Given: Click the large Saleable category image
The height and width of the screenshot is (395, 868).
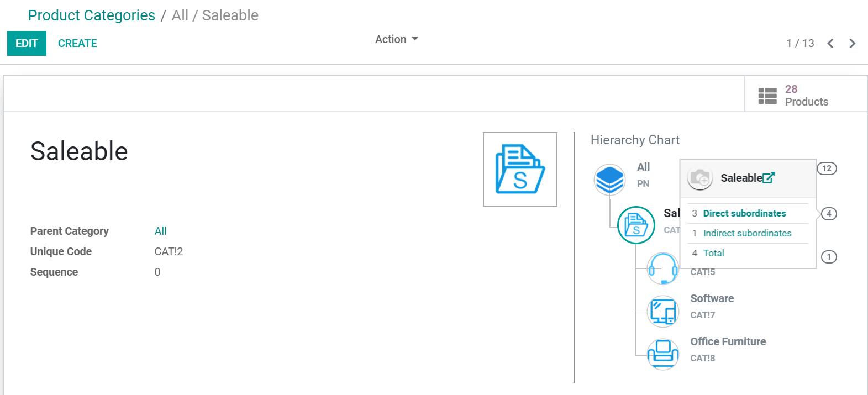Looking at the screenshot, I should pyautogui.click(x=520, y=169).
